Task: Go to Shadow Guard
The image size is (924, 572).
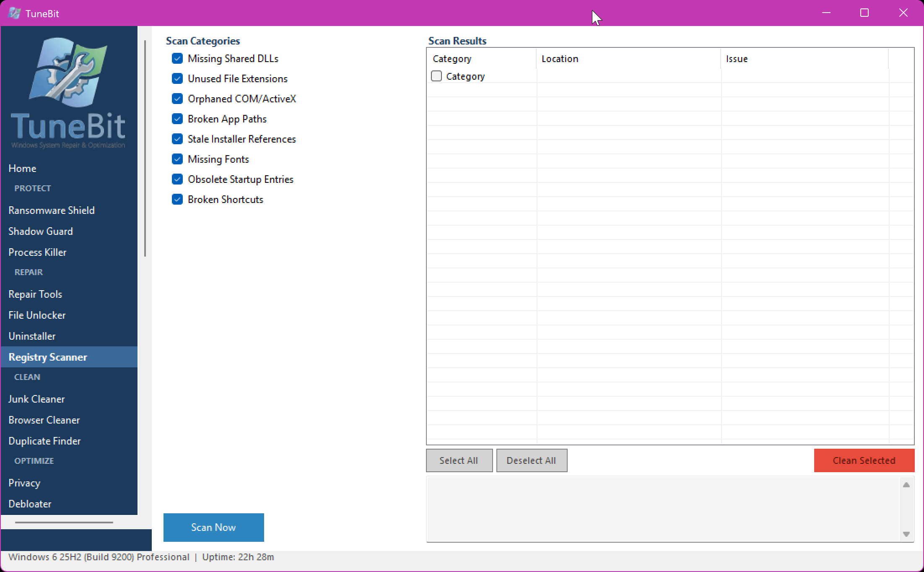Action: point(69,231)
